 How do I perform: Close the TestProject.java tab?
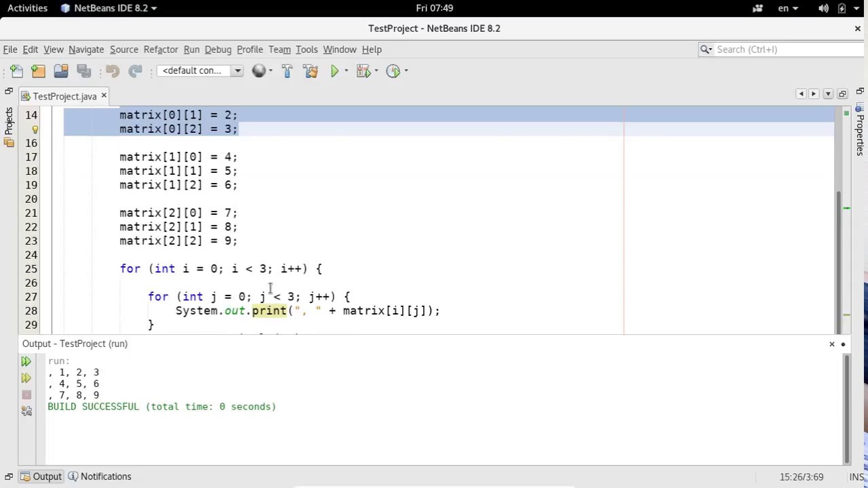(104, 96)
